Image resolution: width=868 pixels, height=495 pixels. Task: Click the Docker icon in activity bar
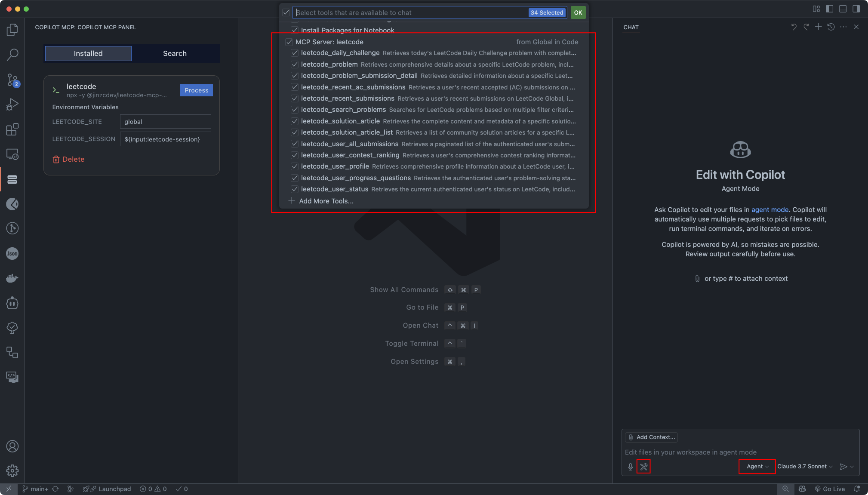pyautogui.click(x=12, y=278)
